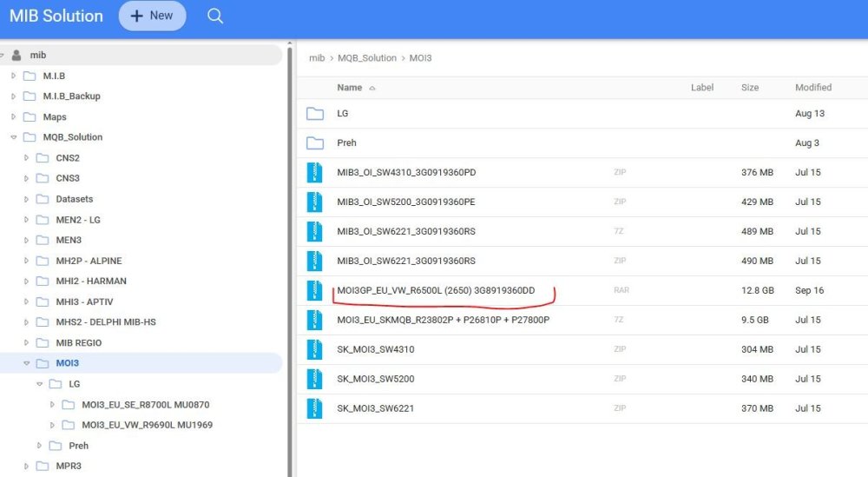Expand the CNS3 tree node
The image size is (868, 477).
pyautogui.click(x=26, y=178)
